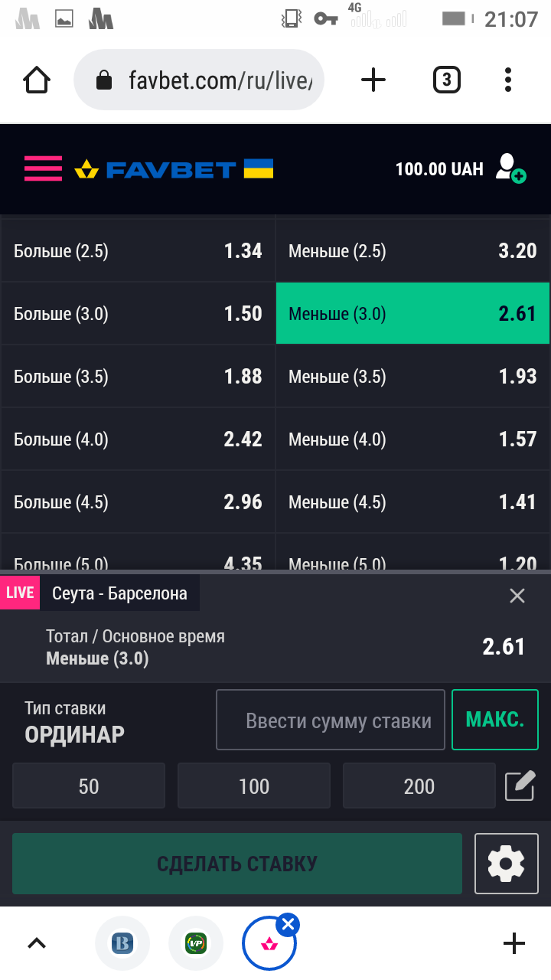The height and width of the screenshot is (980, 551).
Task: Dismiss the Favbet floating bubble with X badge
Action: (x=287, y=924)
